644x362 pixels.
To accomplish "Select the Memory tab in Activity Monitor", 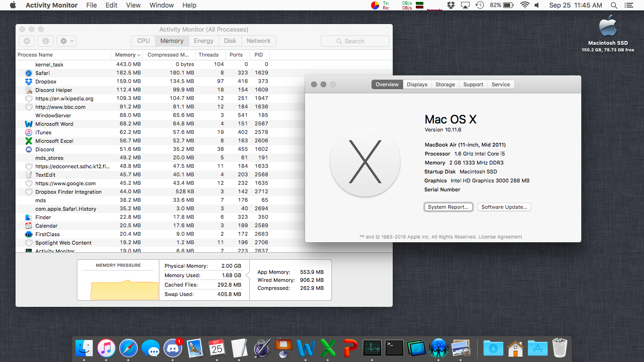I will click(172, 41).
